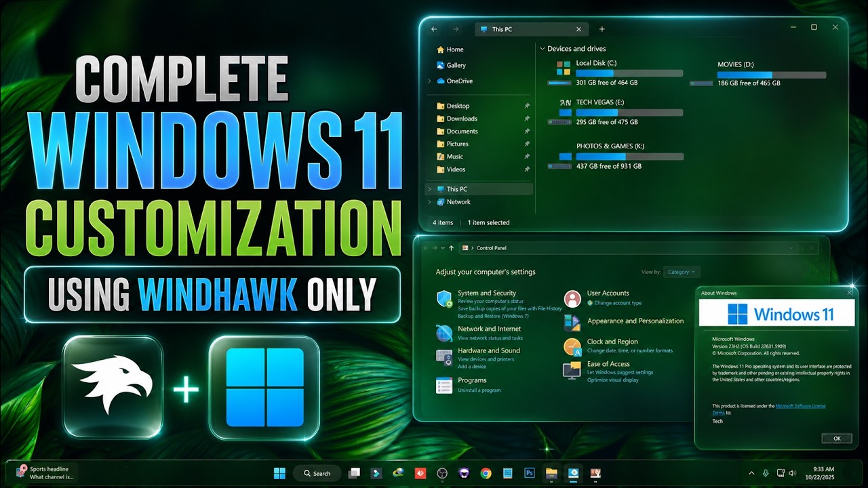Open the View by Category dropdown

click(681, 272)
